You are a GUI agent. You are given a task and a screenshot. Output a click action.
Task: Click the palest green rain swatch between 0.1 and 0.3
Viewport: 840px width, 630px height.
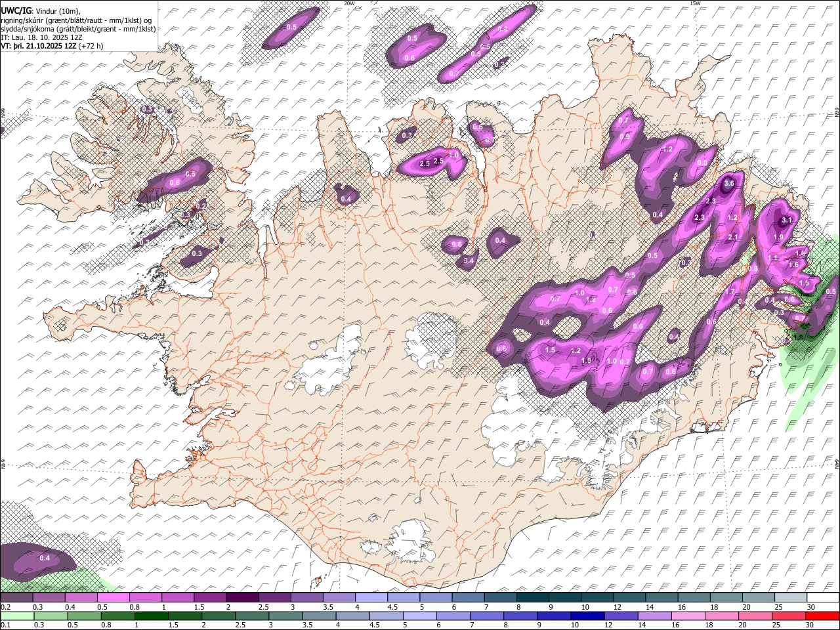(x=17, y=616)
